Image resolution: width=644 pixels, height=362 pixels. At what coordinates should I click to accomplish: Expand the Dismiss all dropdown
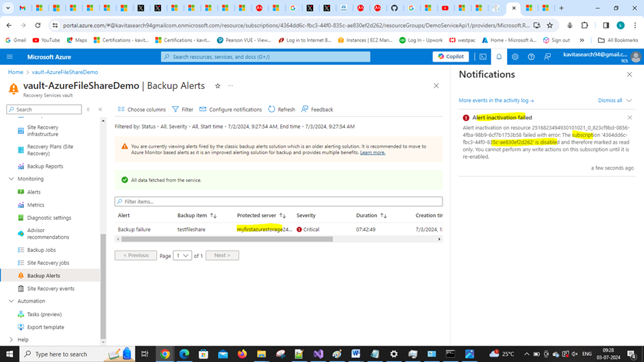pos(629,100)
